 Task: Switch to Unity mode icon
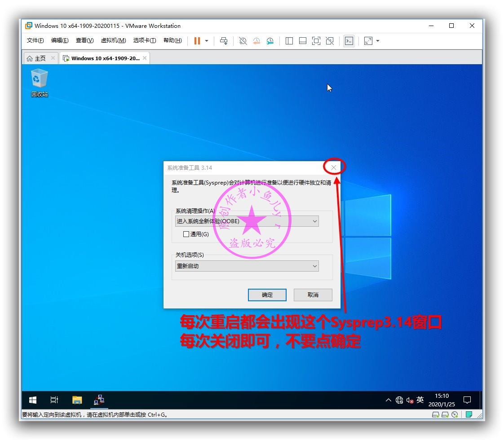pyautogui.click(x=330, y=41)
